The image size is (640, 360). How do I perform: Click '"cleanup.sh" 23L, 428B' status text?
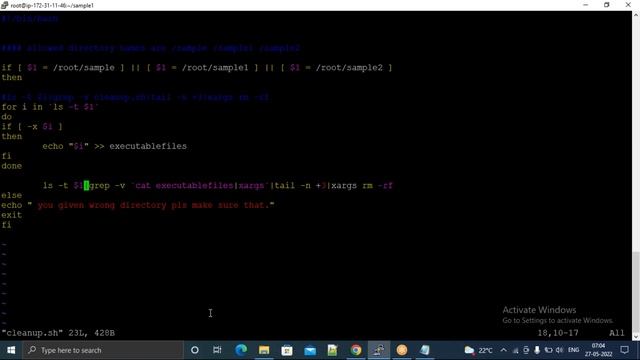58,333
